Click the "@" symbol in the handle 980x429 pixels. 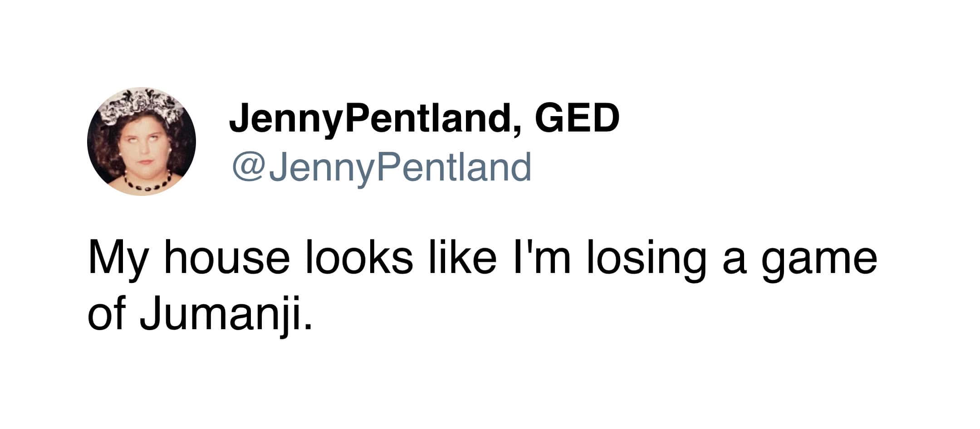point(249,168)
